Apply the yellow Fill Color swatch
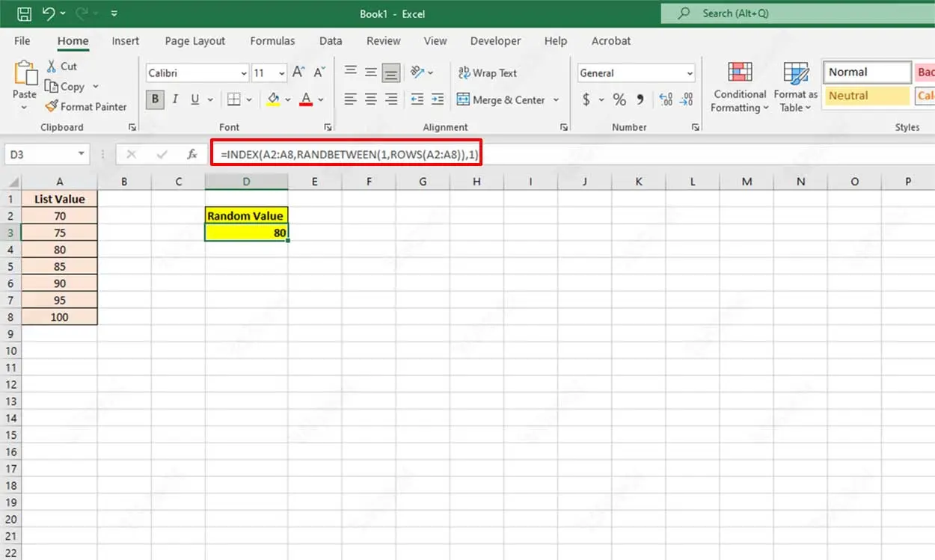Image resolution: width=935 pixels, height=560 pixels. (x=273, y=99)
